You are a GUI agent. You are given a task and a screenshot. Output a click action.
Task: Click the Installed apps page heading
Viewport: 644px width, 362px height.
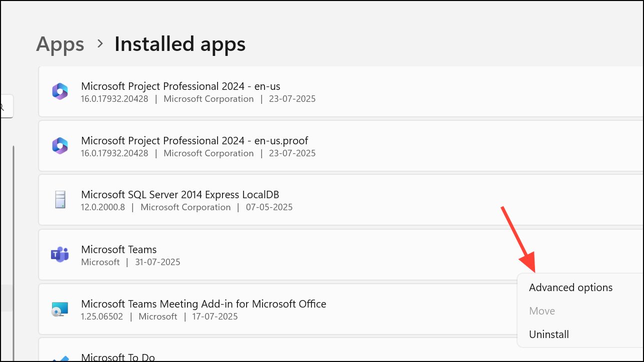click(180, 44)
